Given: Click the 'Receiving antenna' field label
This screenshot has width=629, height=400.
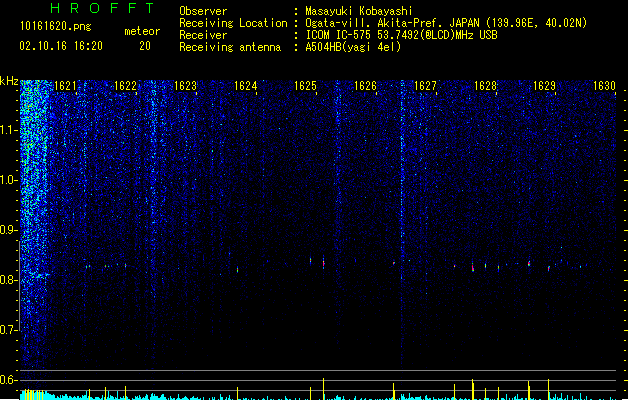Looking at the screenshot, I should [230, 47].
